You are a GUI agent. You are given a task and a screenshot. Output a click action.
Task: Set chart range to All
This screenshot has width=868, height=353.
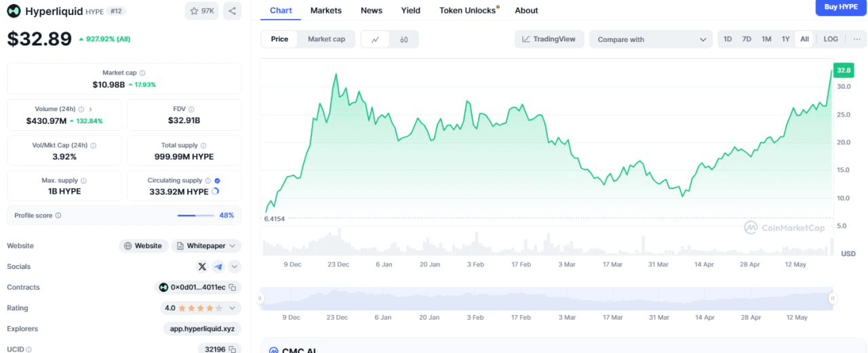pos(804,39)
